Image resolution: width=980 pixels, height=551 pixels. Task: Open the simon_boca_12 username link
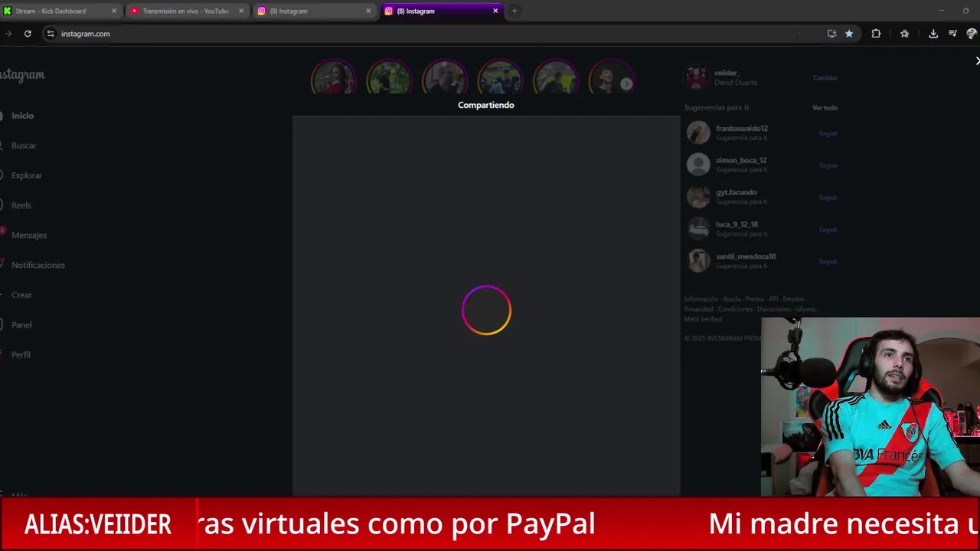pos(740,161)
